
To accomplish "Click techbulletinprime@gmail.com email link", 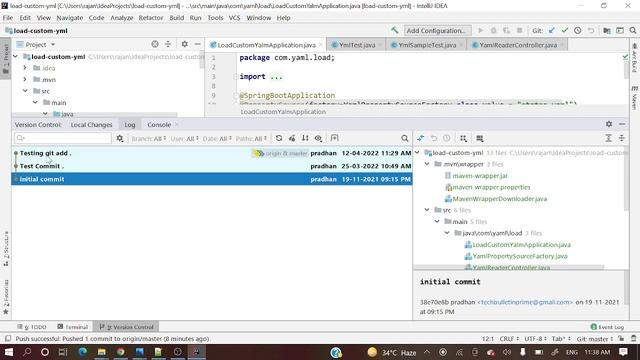I will point(525,302).
